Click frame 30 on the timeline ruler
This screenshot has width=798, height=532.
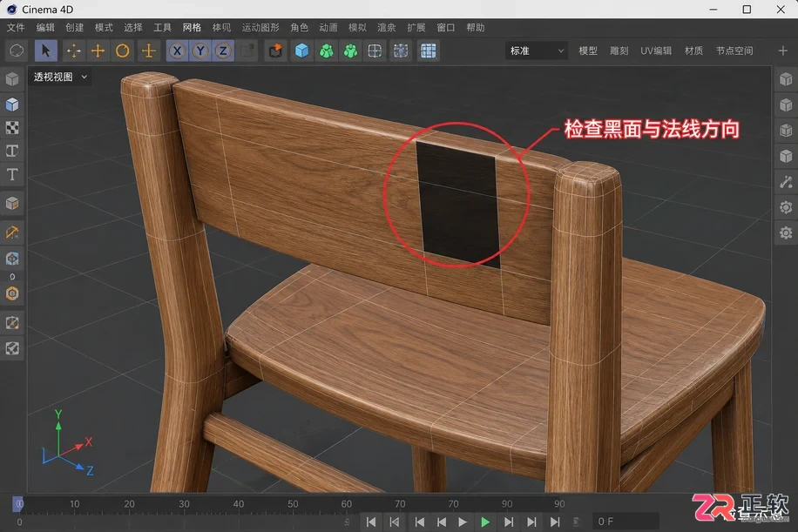pyautogui.click(x=184, y=504)
